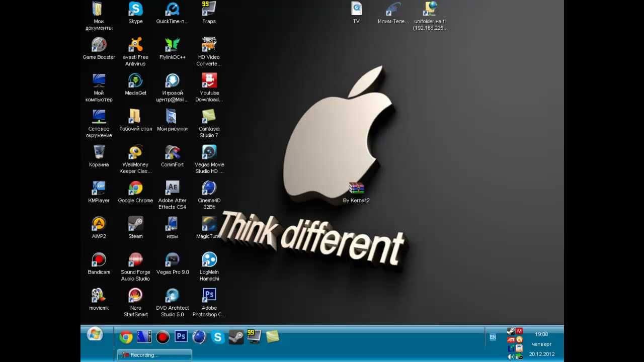Select the MagicTune desktop shortcut
This screenshot has height=362, width=644.
(209, 227)
